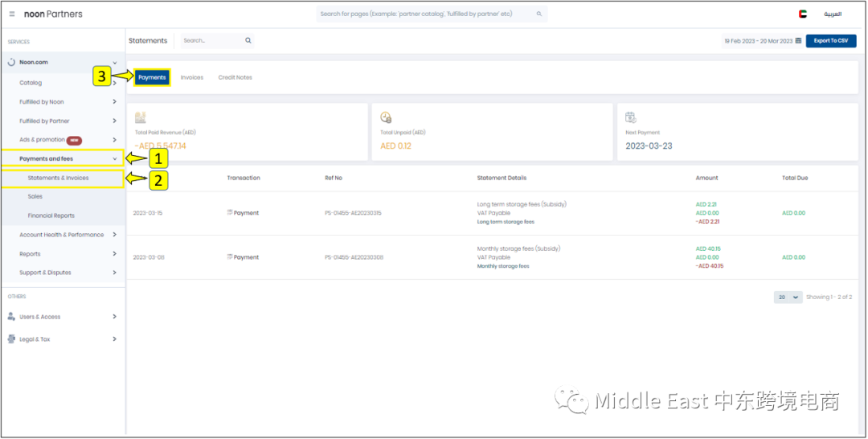The height and width of the screenshot is (439, 868).
Task: Click the -AED 40.15 amount
Action: pyautogui.click(x=710, y=266)
